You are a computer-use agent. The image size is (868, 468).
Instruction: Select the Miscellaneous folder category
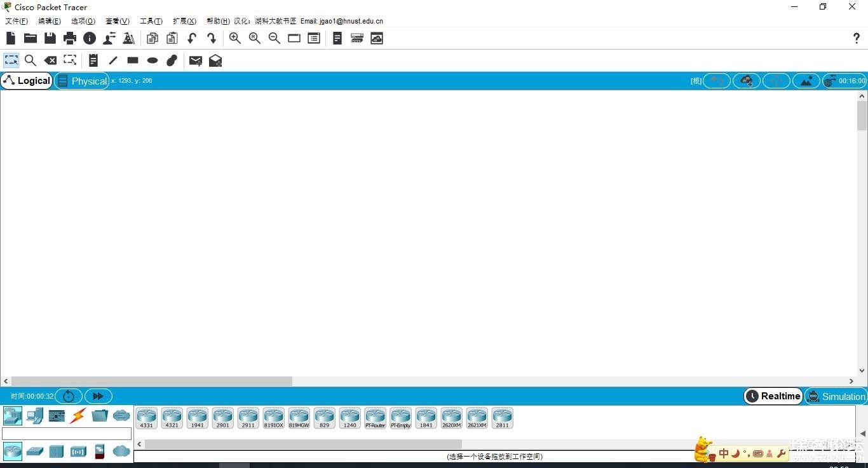(100, 416)
